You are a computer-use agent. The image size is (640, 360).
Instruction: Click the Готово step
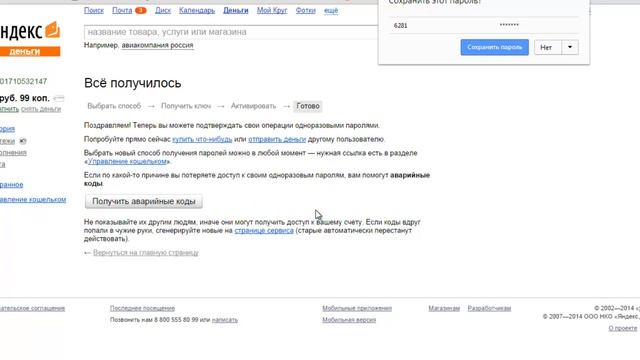point(308,106)
